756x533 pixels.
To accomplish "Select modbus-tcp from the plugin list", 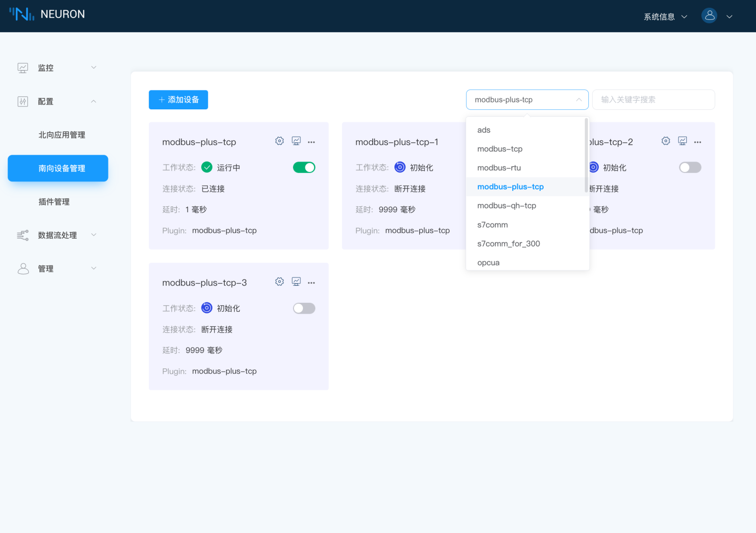I will pos(526,149).
